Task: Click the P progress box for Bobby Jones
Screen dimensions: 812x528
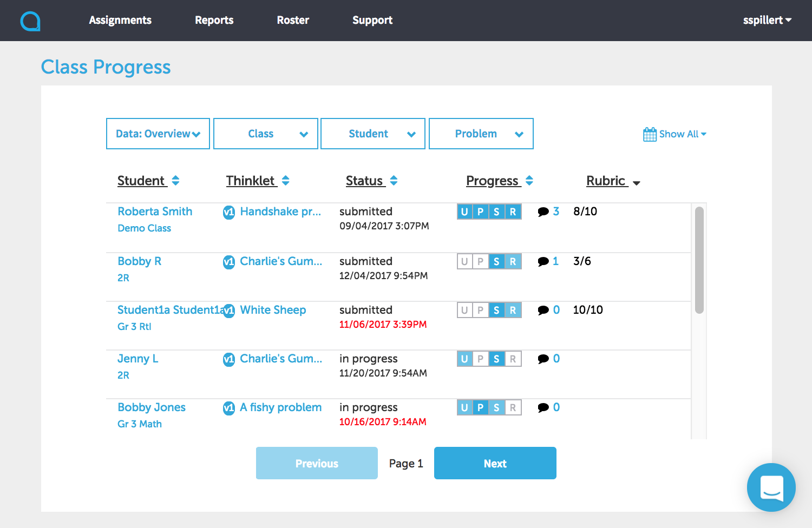Action: click(x=480, y=407)
